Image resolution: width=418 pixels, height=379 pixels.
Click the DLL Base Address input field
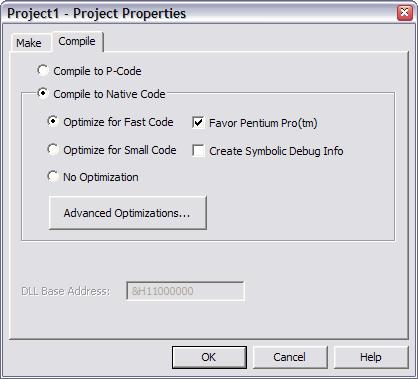[x=185, y=291]
